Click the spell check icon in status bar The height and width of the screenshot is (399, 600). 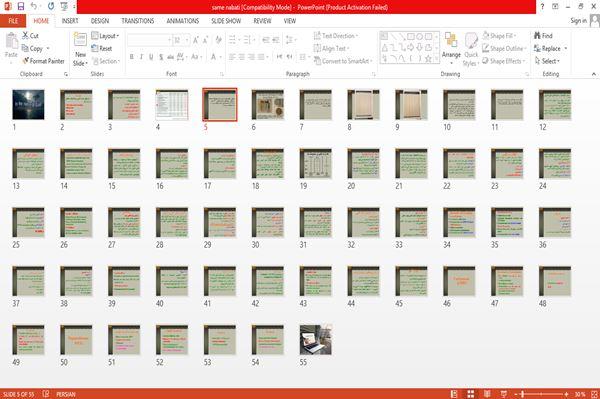point(46,394)
